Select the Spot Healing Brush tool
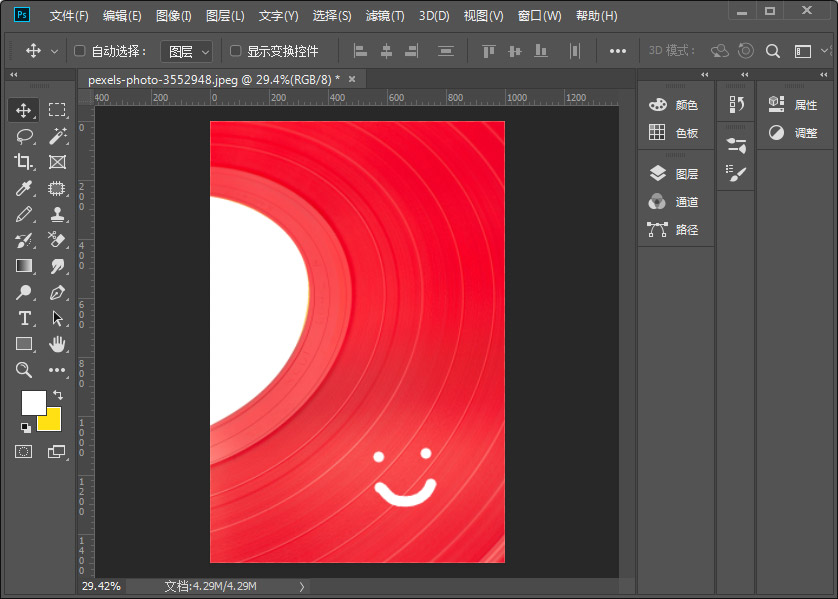Image resolution: width=838 pixels, height=599 pixels. 57,188
